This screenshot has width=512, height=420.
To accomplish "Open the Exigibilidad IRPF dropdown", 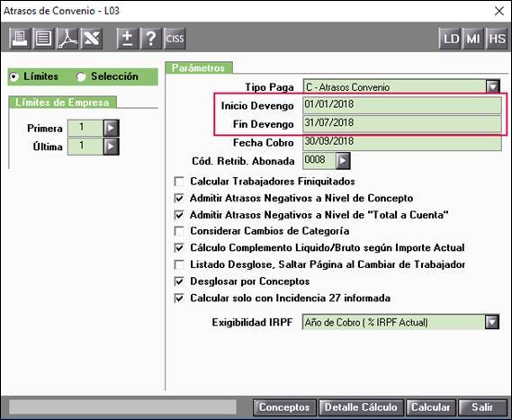I will tap(492, 322).
